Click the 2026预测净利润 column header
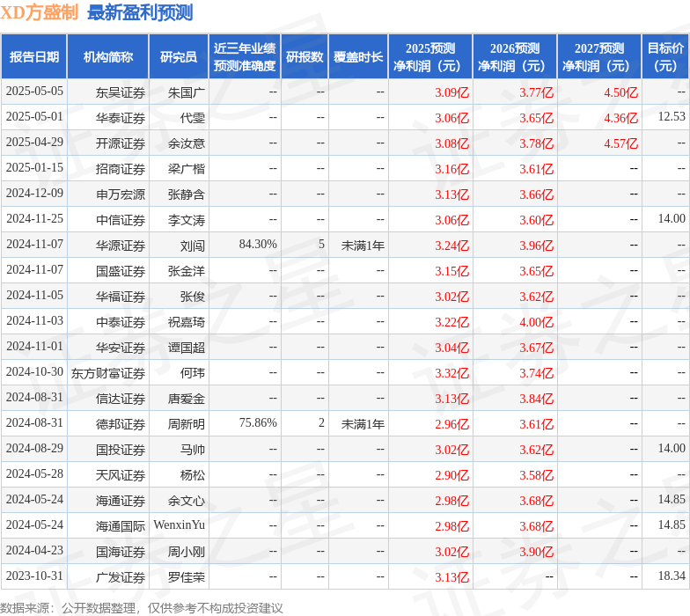The height and width of the screenshot is (616, 690). [515, 56]
